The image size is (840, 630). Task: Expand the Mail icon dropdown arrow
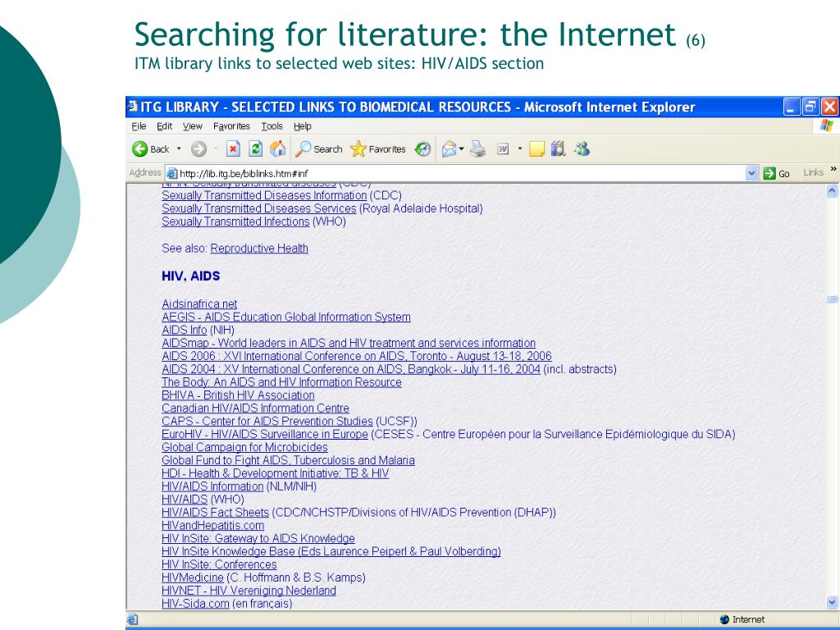coord(461,148)
